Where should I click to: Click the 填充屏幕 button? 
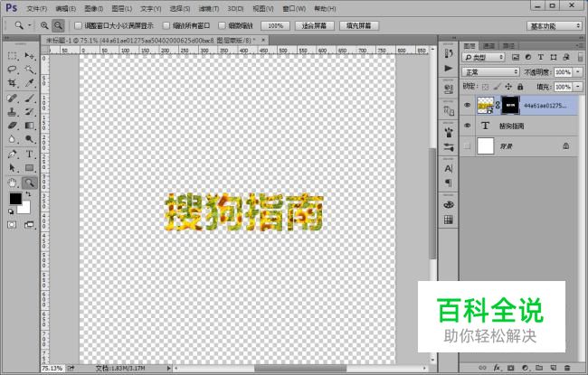click(x=359, y=25)
